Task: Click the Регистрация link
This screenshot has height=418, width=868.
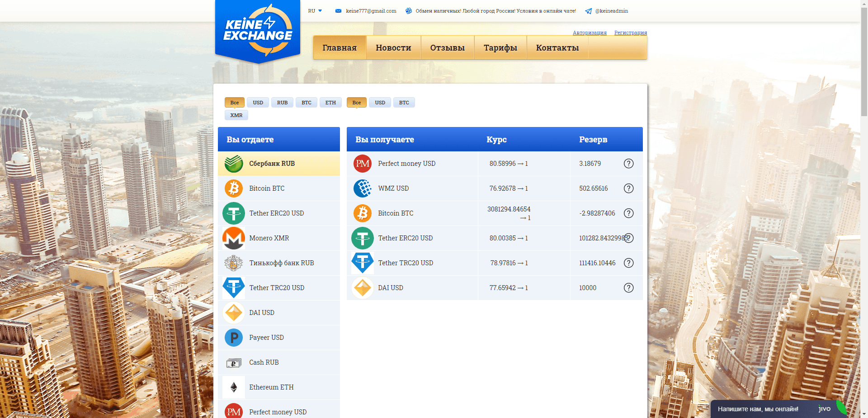Action: [630, 33]
